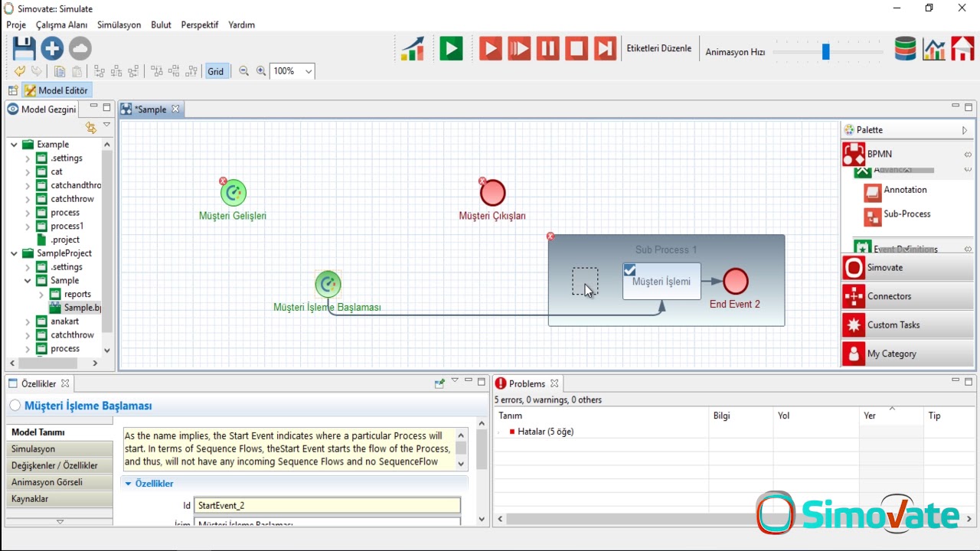Collapse the SampleProject tree node
980x551 pixels.
pos(14,253)
